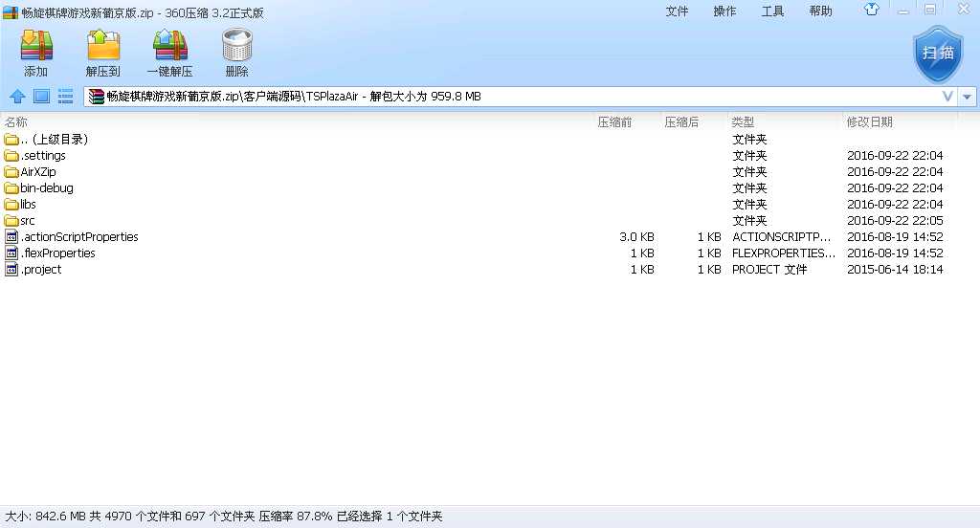Click the 添加 (Add) toolbar icon
The width and height of the screenshot is (980, 528).
[x=36, y=45]
